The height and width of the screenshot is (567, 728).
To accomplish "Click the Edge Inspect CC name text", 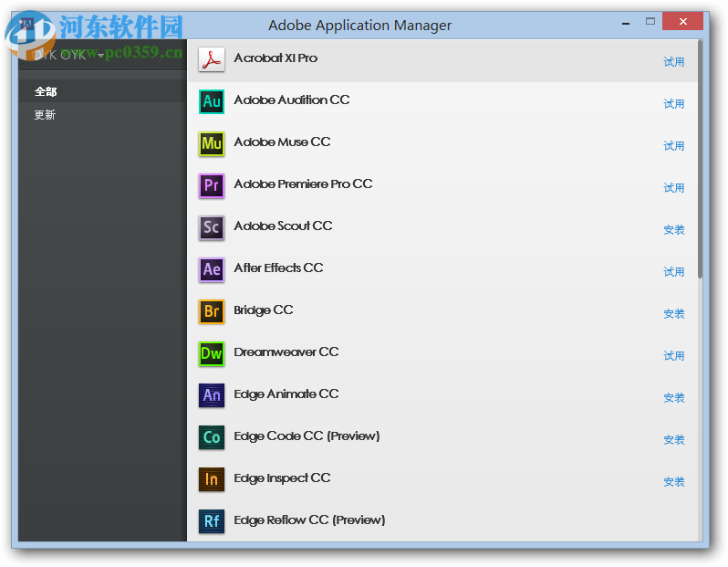I will click(282, 478).
